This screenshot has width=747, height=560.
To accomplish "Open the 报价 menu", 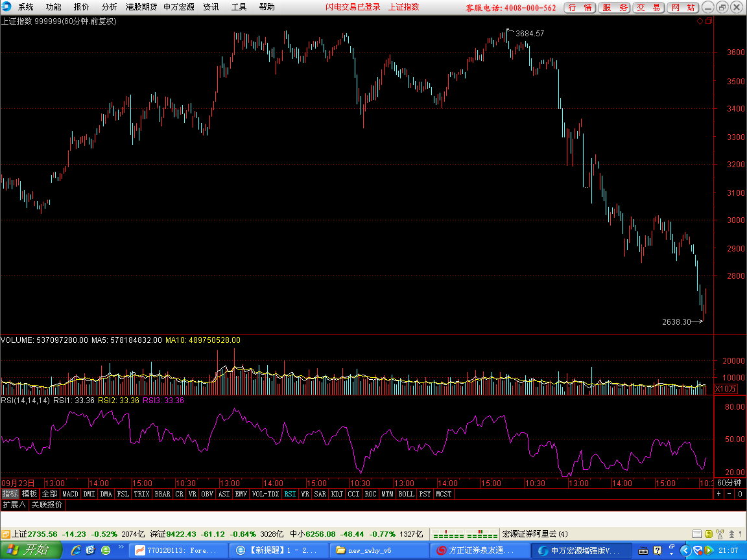I will pyautogui.click(x=81, y=7).
